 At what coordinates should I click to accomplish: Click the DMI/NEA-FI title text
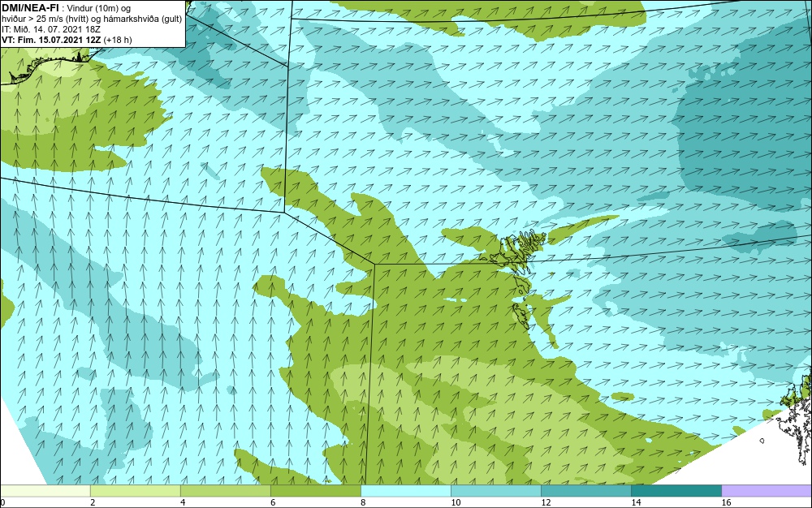coord(30,7)
